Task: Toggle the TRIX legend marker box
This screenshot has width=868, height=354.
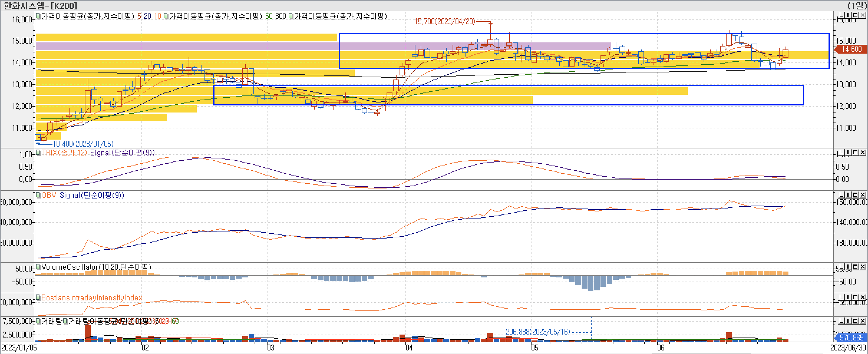Action: [38, 153]
